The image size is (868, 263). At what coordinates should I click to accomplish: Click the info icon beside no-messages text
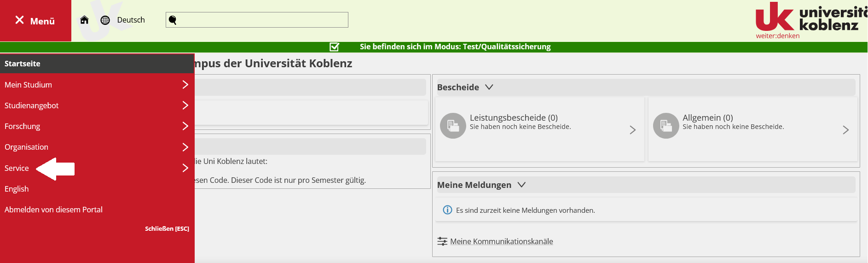pos(447,210)
